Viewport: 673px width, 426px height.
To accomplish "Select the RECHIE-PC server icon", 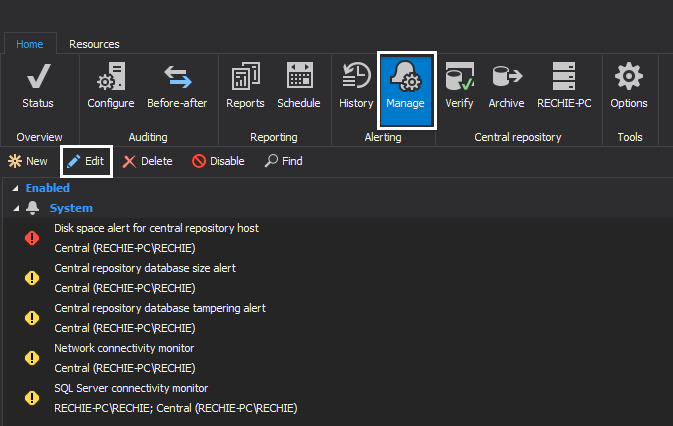I will [x=564, y=76].
